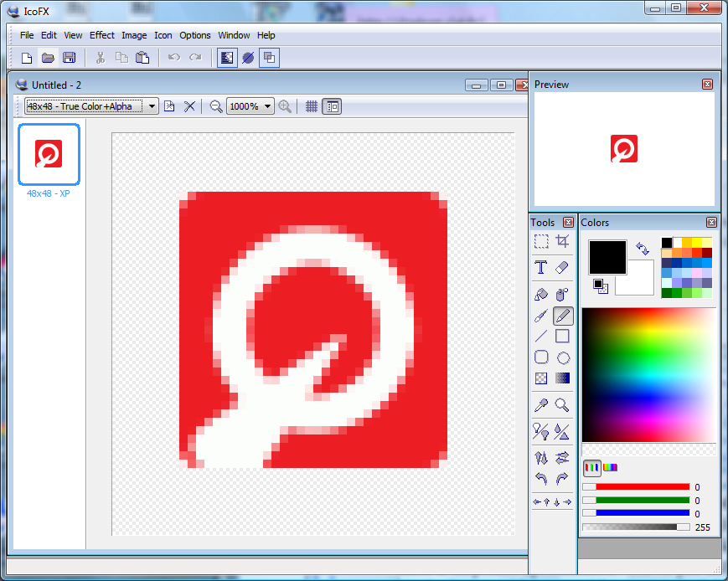The image size is (728, 581).
Task: Save the current icon
Action: point(70,58)
